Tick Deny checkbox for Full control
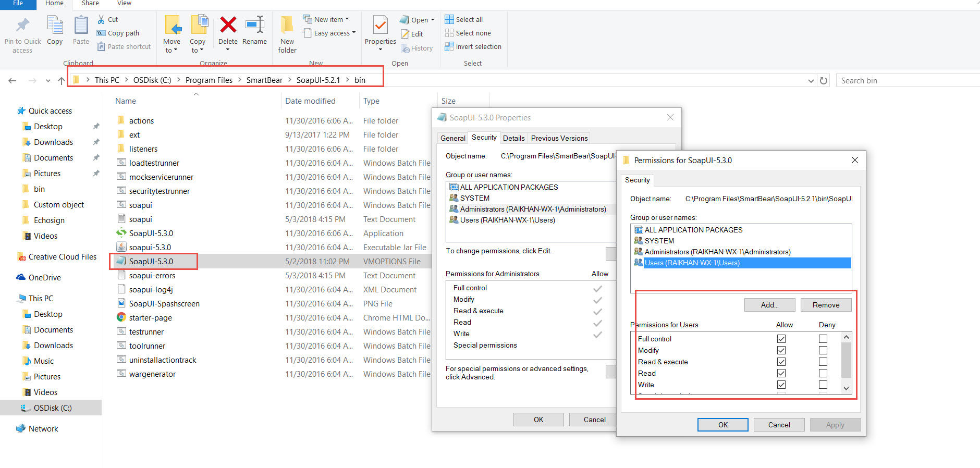Screen dimensions: 980x468 [823, 339]
